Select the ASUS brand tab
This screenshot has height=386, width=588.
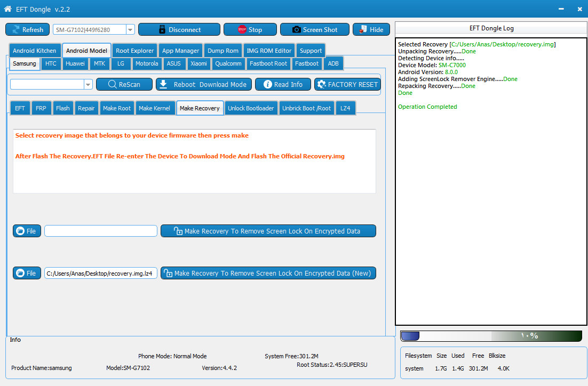coord(173,63)
